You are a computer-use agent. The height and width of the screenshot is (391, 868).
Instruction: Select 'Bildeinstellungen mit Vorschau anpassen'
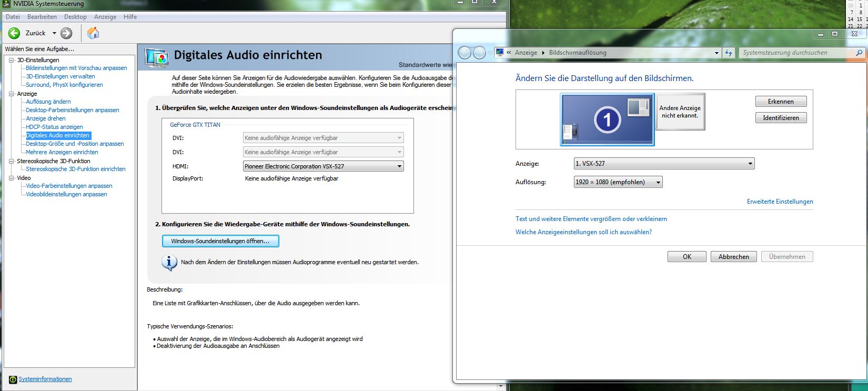[x=76, y=68]
